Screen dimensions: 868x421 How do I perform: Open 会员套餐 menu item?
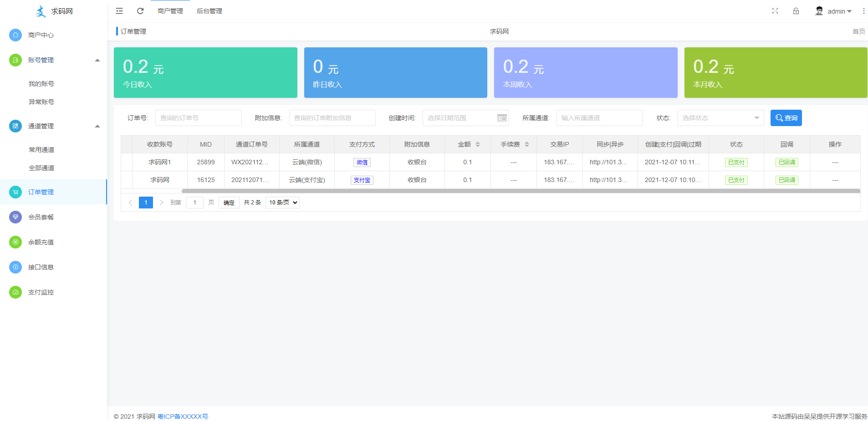[x=53, y=217]
